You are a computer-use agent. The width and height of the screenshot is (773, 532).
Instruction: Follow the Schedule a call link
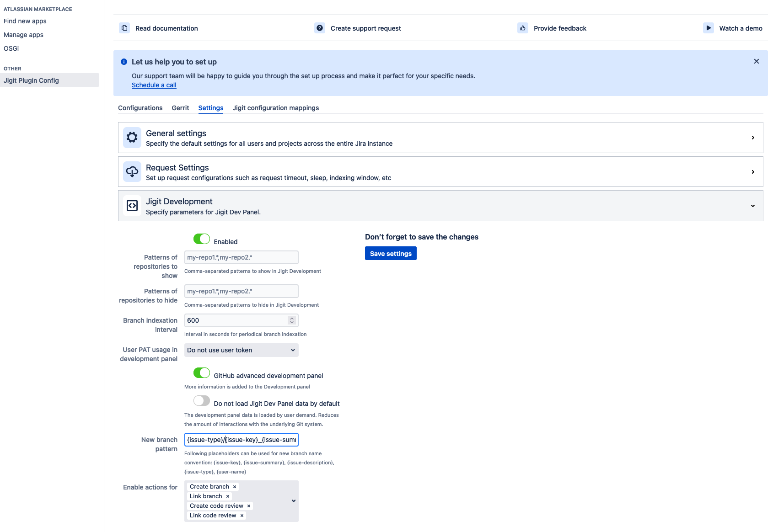click(154, 85)
